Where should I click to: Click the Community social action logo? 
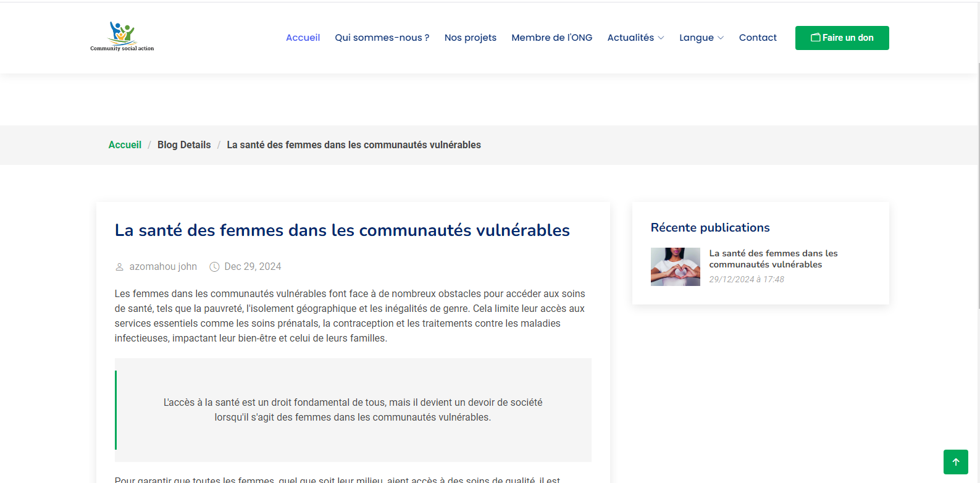[x=122, y=37]
